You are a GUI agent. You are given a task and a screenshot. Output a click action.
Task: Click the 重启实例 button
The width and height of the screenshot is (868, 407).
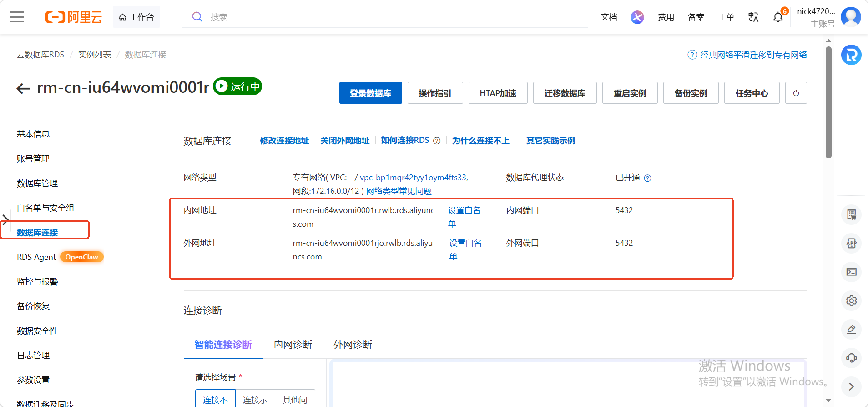[630, 93]
